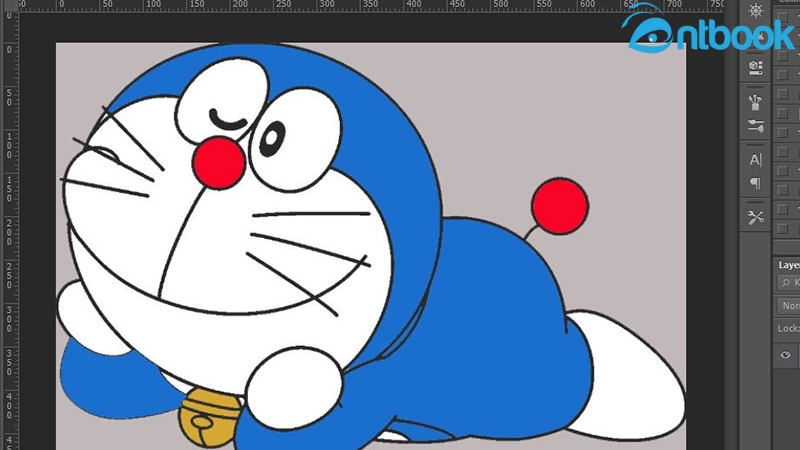Click the red tail ball on canvas

click(x=560, y=206)
